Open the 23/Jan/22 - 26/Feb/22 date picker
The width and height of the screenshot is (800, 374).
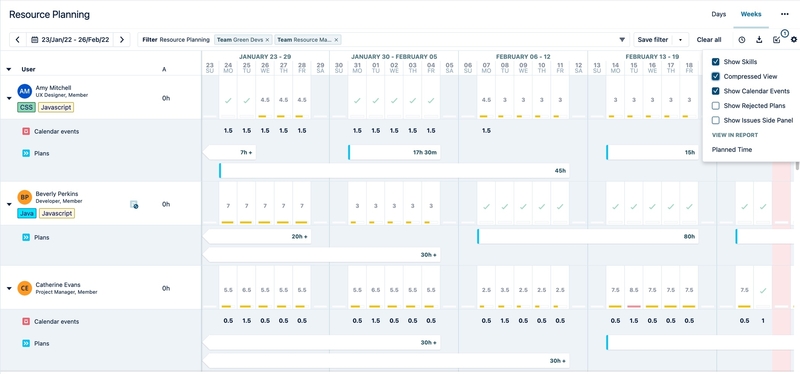pos(70,40)
